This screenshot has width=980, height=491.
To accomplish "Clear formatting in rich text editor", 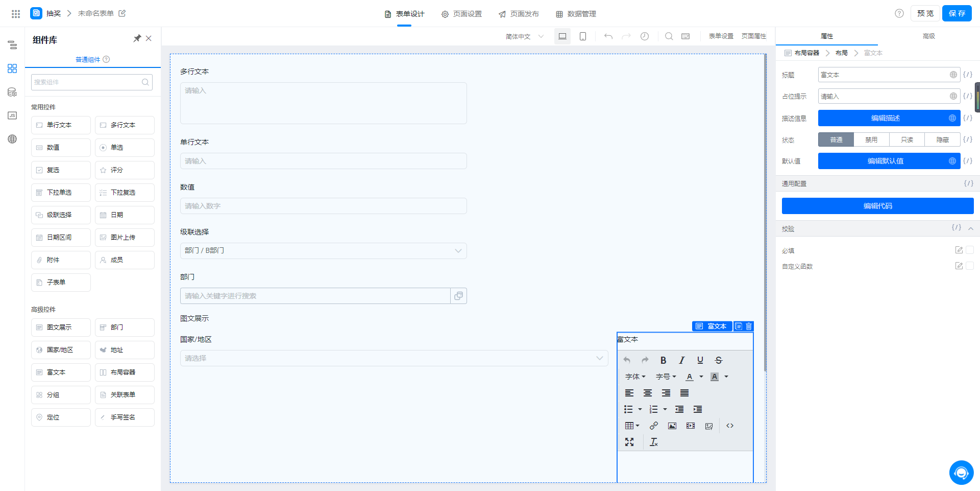I will (x=654, y=442).
